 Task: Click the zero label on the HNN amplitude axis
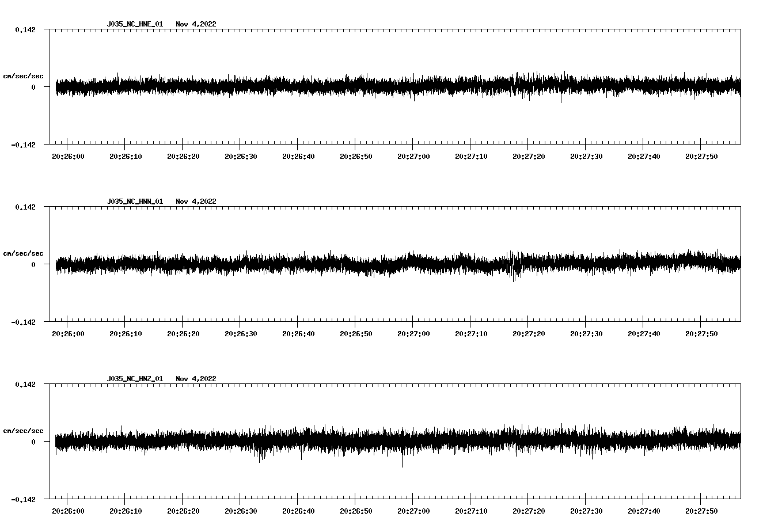pos(33,264)
